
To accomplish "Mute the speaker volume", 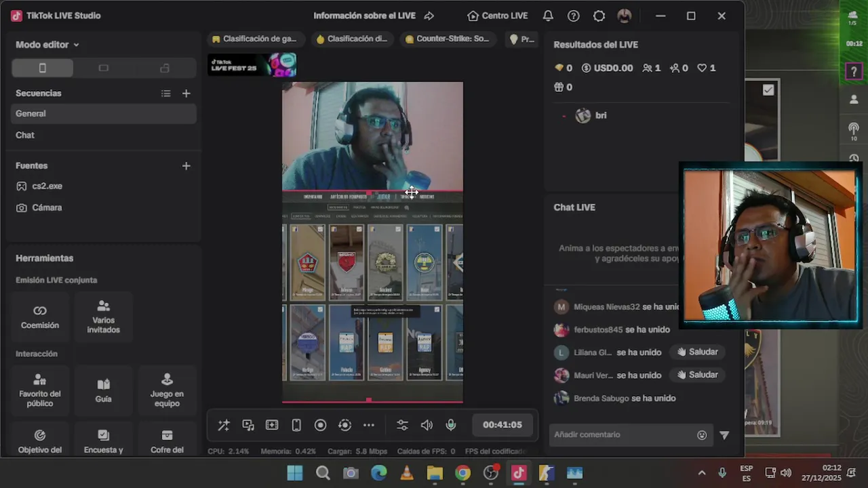I will [x=427, y=425].
